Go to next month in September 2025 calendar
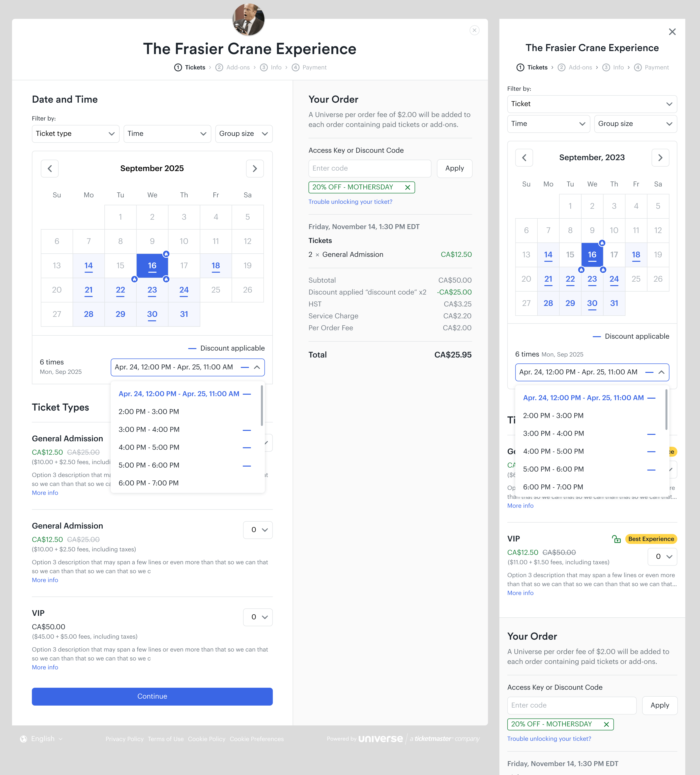 255,168
